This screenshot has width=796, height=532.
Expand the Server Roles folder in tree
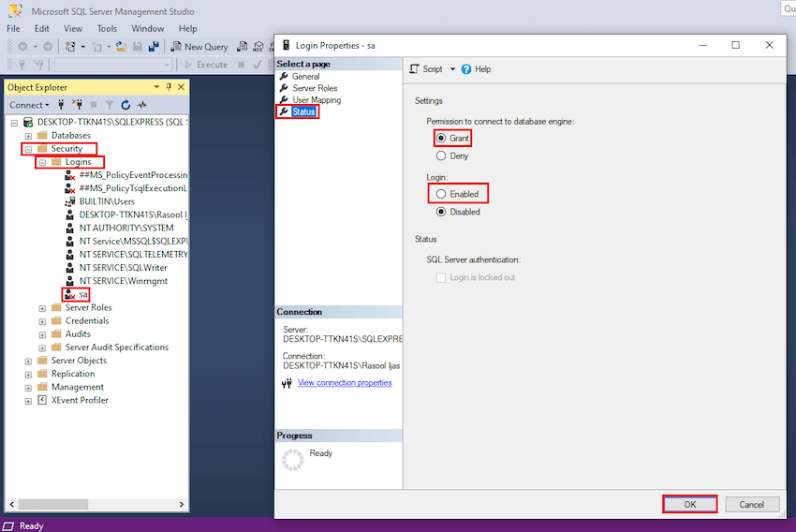click(42, 308)
